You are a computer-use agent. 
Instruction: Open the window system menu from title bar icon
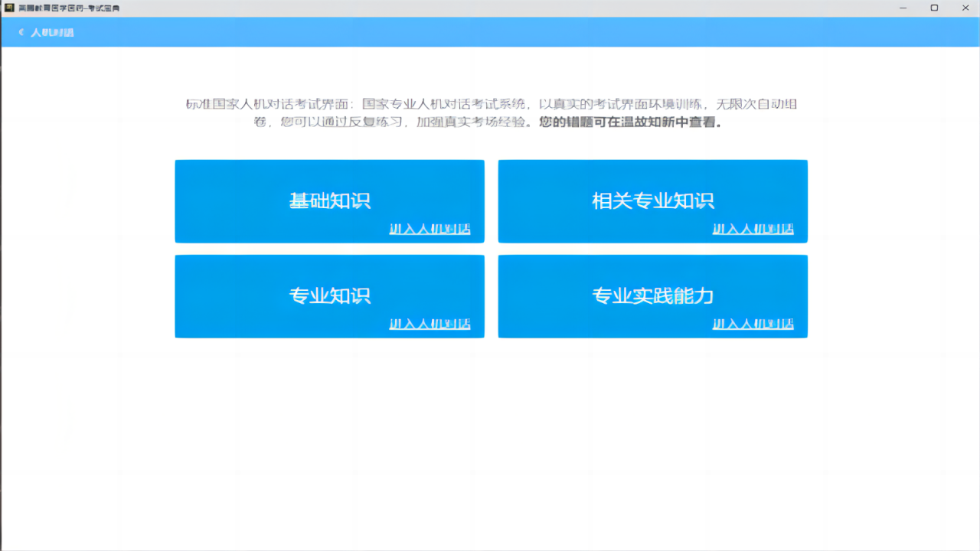[8, 8]
